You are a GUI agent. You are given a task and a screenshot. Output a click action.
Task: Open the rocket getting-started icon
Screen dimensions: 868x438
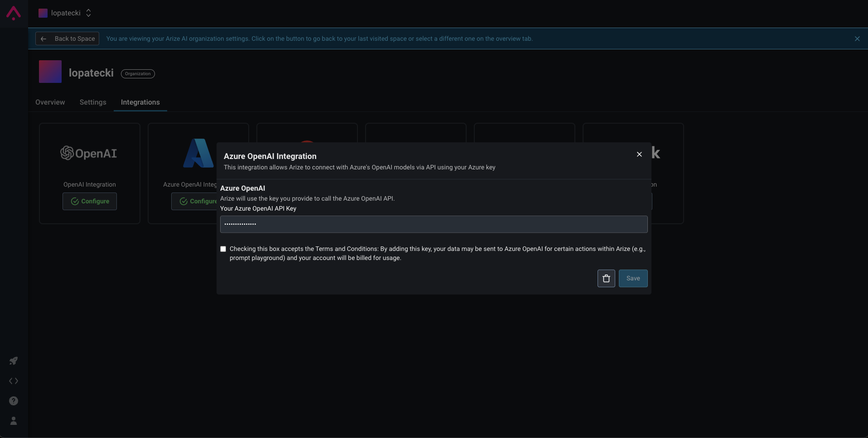14,361
